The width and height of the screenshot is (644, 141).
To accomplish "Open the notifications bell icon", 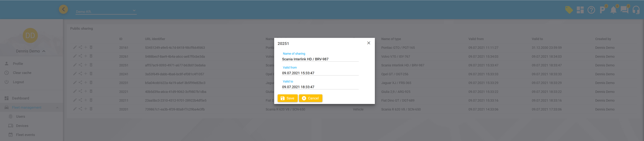I will pos(613,10).
